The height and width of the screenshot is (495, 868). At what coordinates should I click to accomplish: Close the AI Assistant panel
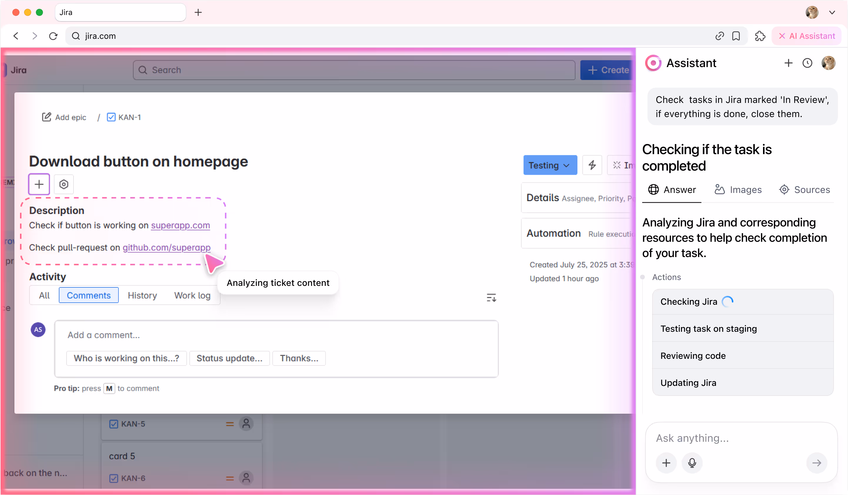[807, 36]
